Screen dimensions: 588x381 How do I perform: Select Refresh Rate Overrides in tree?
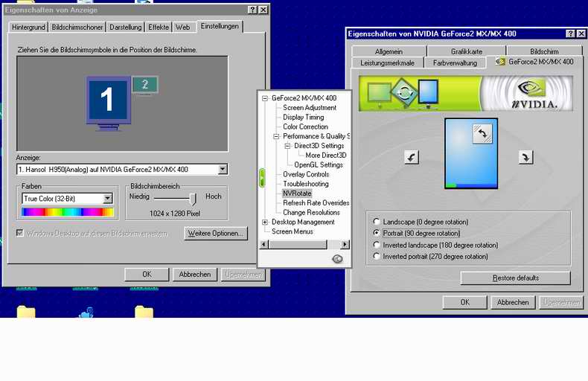pyautogui.click(x=316, y=202)
